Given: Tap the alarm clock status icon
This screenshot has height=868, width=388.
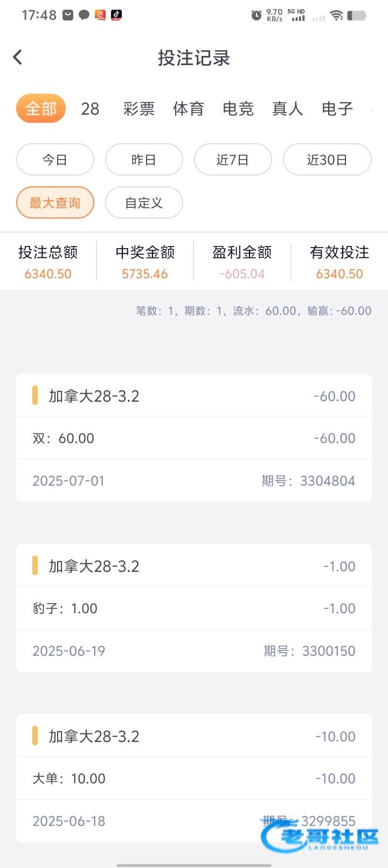Looking at the screenshot, I should click(256, 16).
